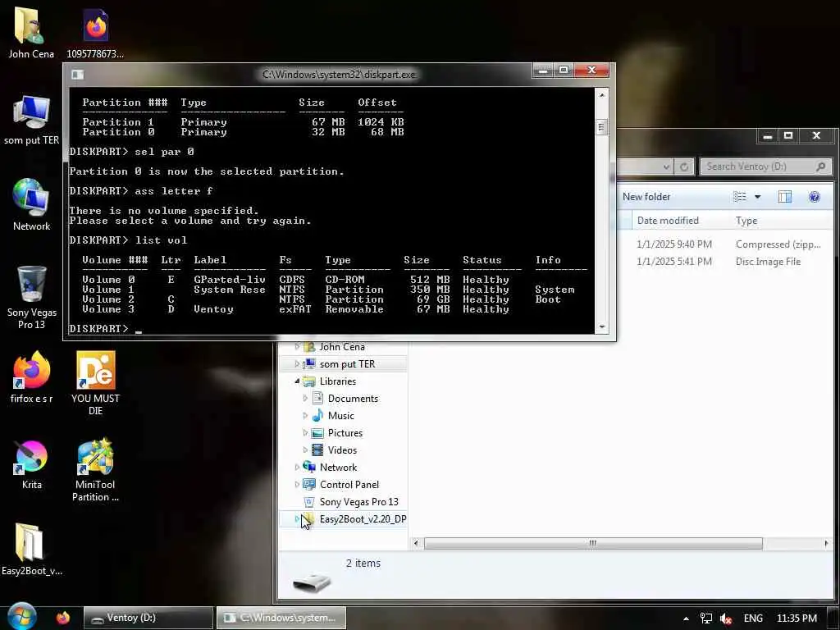
Task: Open Explorer help icon
Action: pos(815,197)
